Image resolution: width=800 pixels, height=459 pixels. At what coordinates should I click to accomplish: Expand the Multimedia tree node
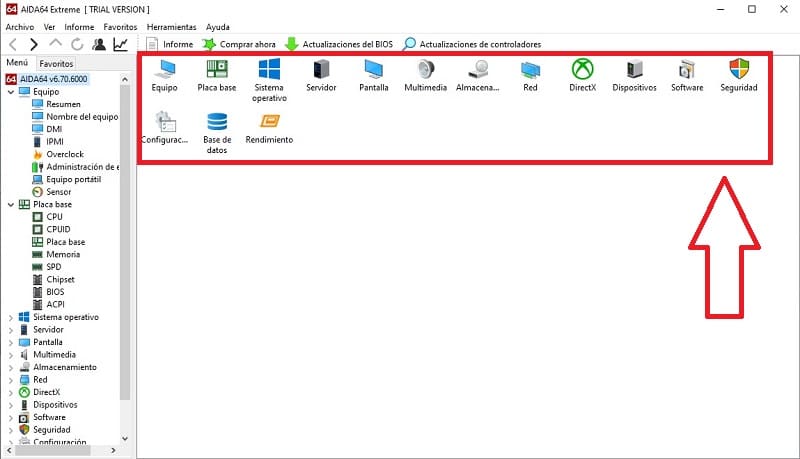[x=11, y=355]
